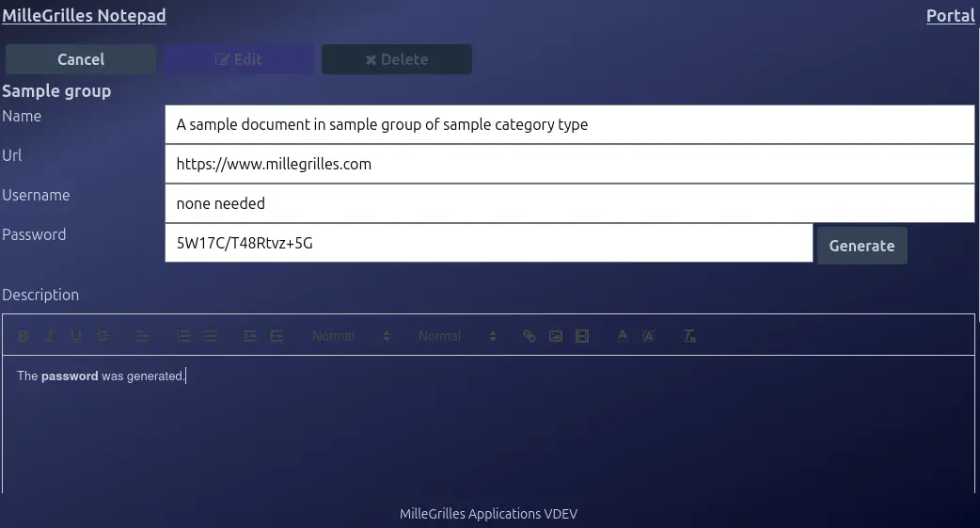
Task: Toggle bold formatting in description toolbar
Action: tap(24, 336)
